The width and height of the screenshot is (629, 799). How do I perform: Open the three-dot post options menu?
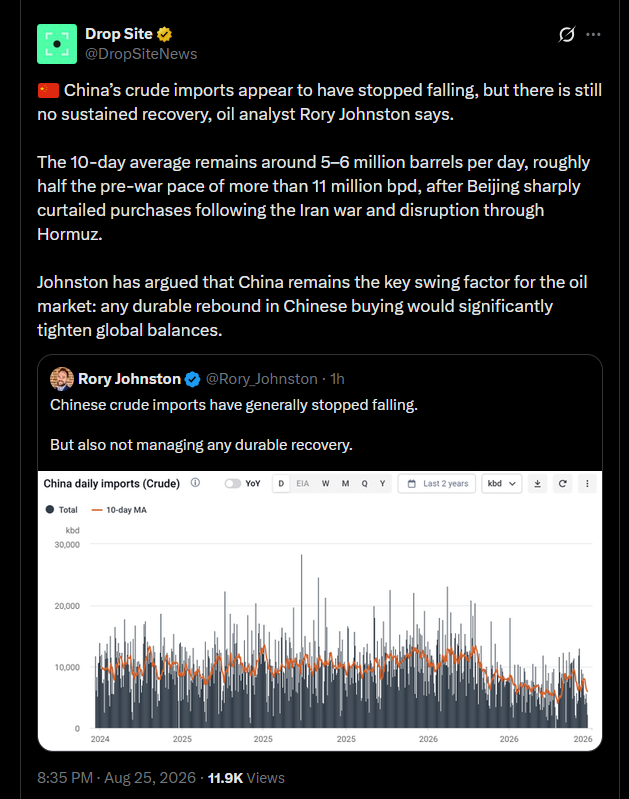tap(593, 35)
